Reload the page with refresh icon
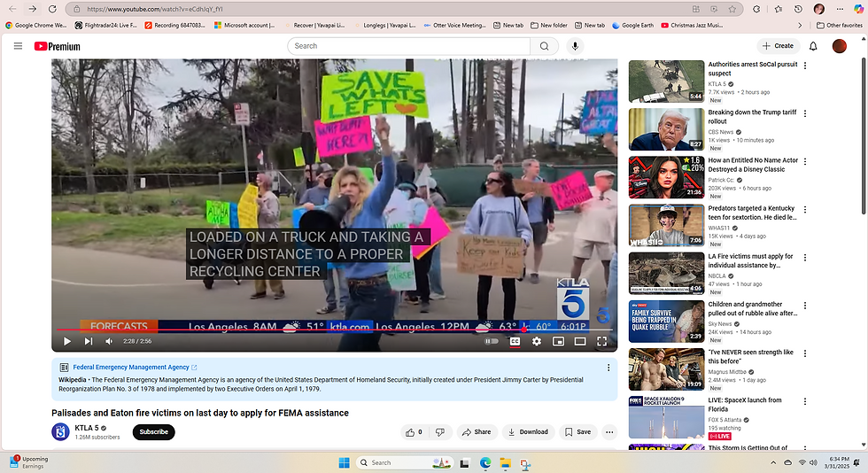The height and width of the screenshot is (473, 868). [52, 9]
